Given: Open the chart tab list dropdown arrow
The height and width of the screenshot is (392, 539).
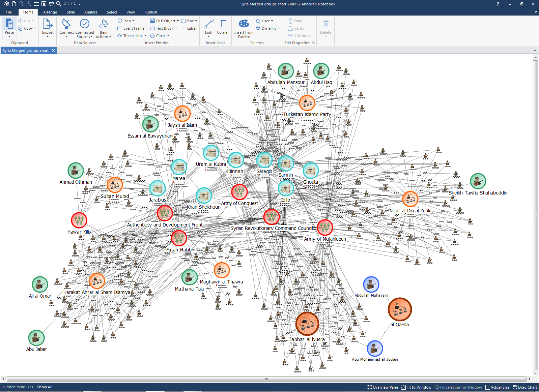Looking at the screenshot, I should click(535, 51).
